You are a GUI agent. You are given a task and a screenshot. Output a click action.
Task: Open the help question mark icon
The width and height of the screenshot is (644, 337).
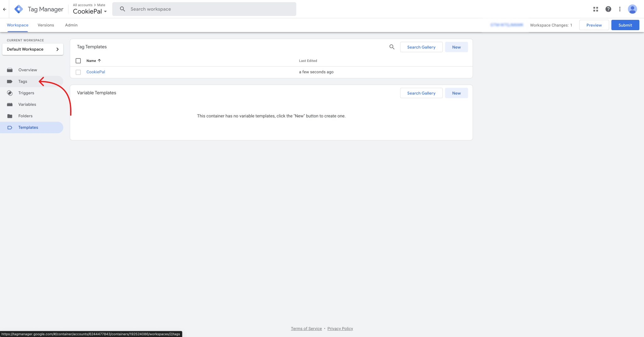point(608,9)
